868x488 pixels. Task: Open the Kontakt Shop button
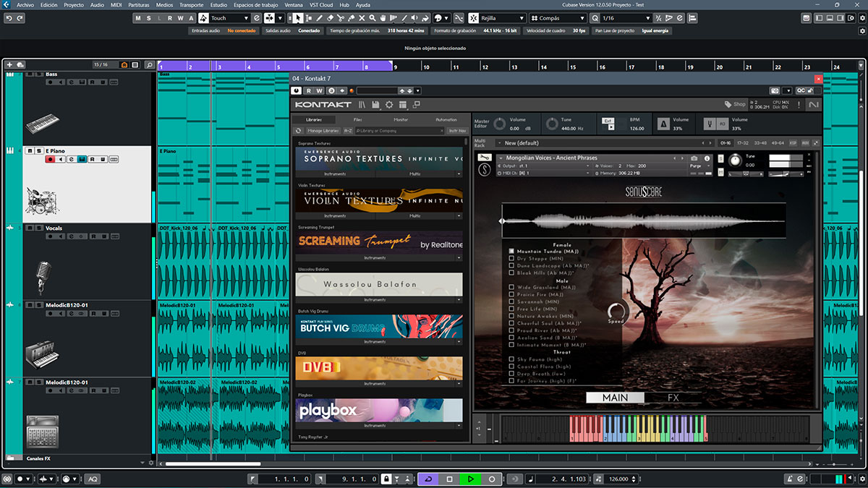point(735,105)
